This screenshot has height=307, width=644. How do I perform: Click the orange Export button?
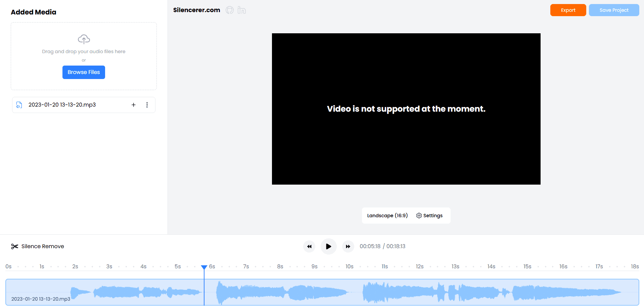[568, 10]
